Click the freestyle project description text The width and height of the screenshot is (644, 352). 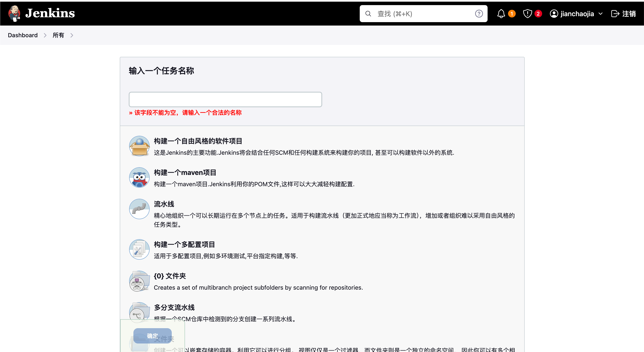304,153
